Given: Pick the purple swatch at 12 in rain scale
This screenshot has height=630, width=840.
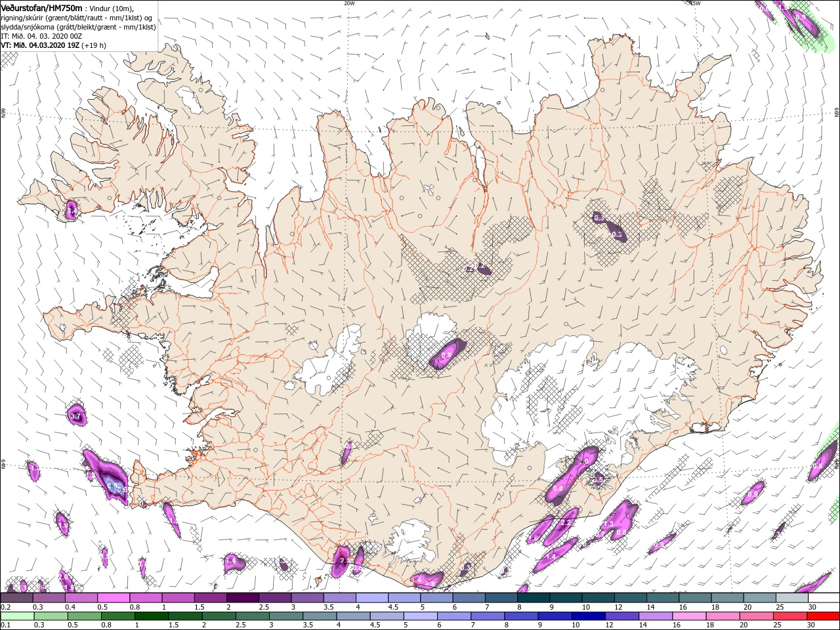Looking at the screenshot, I should (x=621, y=616).
